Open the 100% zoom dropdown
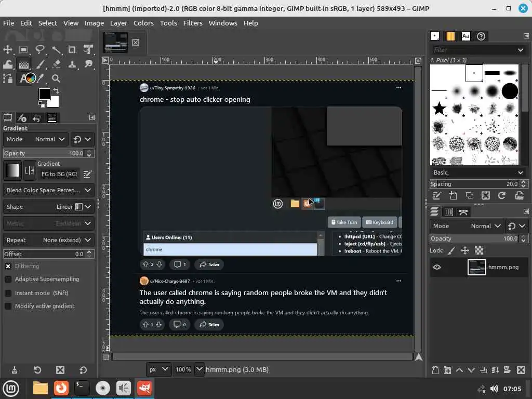The width and height of the screenshot is (532, 399). point(199,369)
